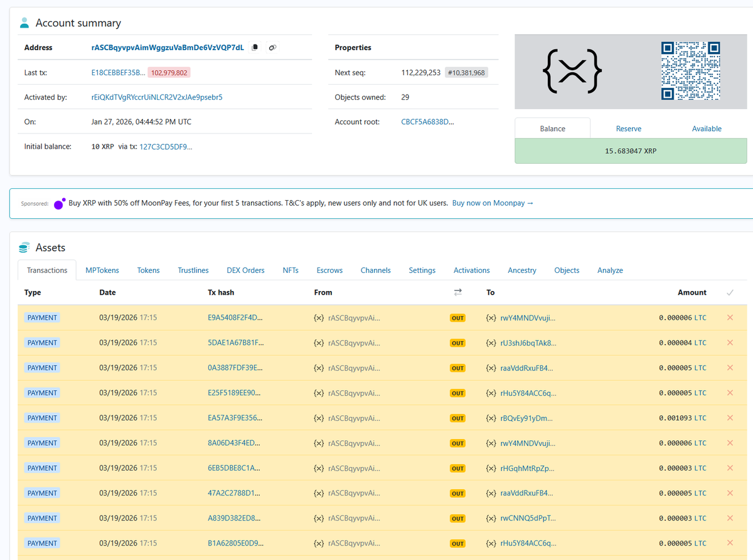Click the XRPL logo avatar image
The image size is (753, 560).
[x=572, y=71]
